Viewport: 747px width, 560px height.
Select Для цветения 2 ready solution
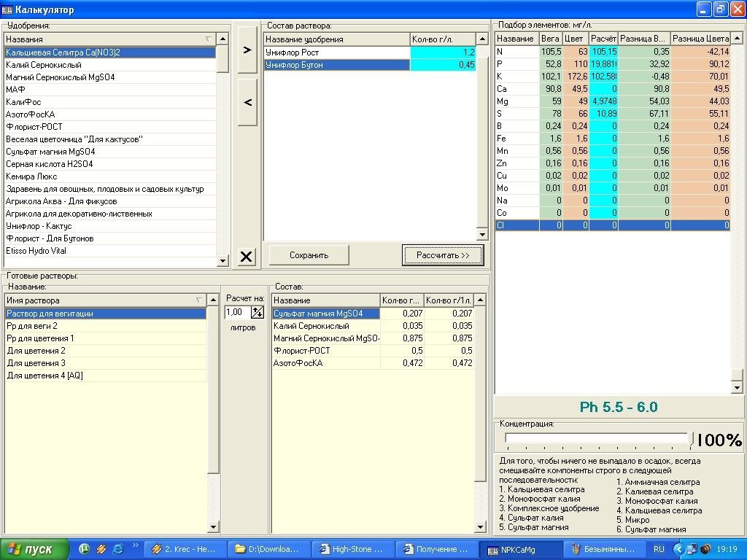(x=106, y=351)
